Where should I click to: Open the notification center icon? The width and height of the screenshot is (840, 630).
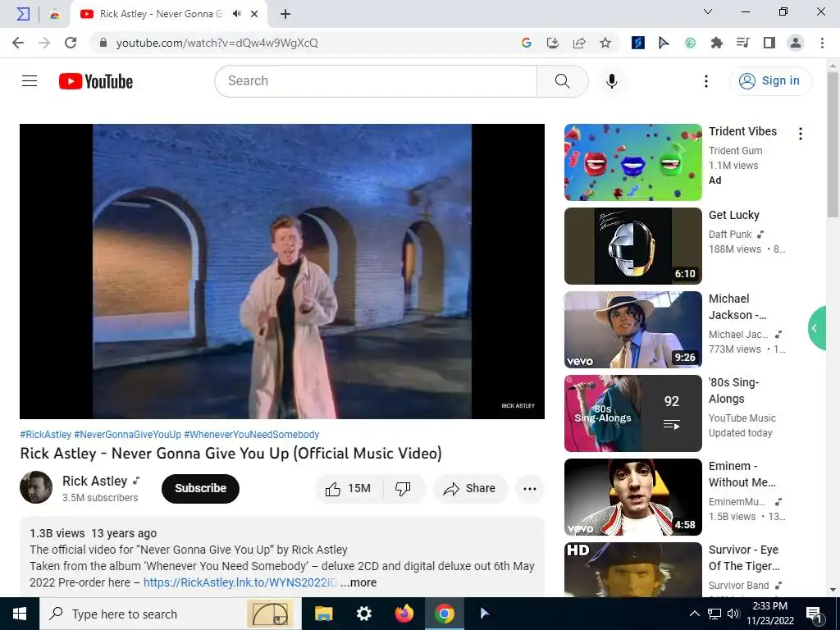(815, 614)
